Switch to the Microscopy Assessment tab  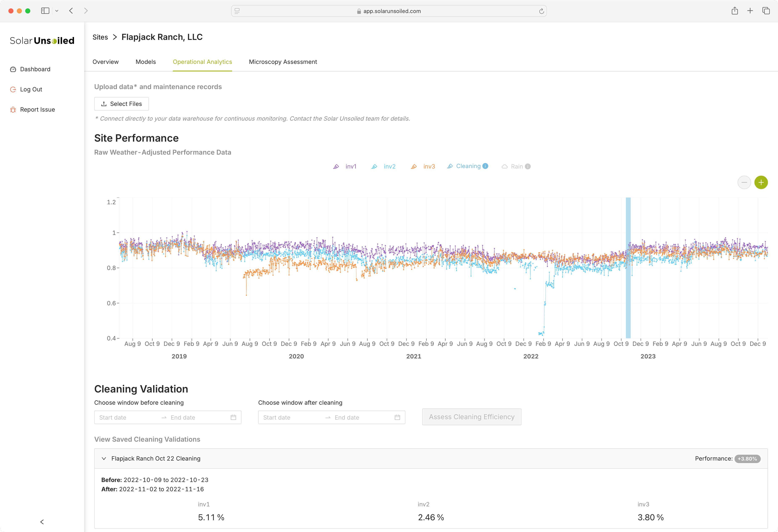point(283,61)
